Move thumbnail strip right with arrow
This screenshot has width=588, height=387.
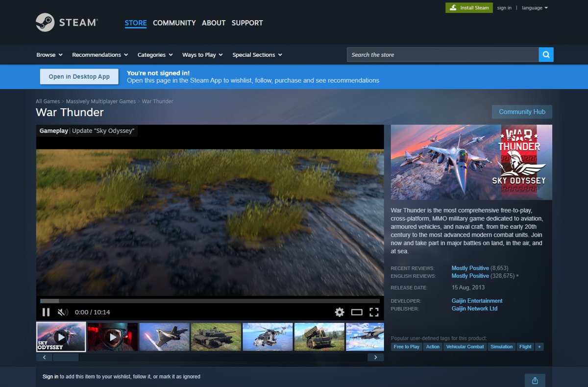pos(376,357)
